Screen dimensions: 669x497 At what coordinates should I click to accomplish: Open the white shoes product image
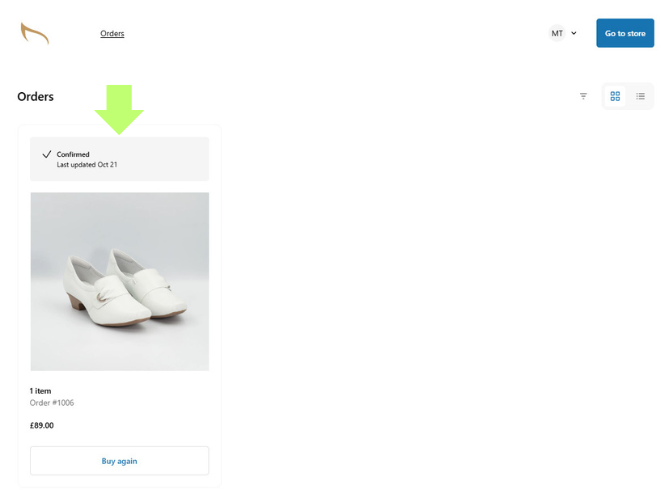point(119,281)
